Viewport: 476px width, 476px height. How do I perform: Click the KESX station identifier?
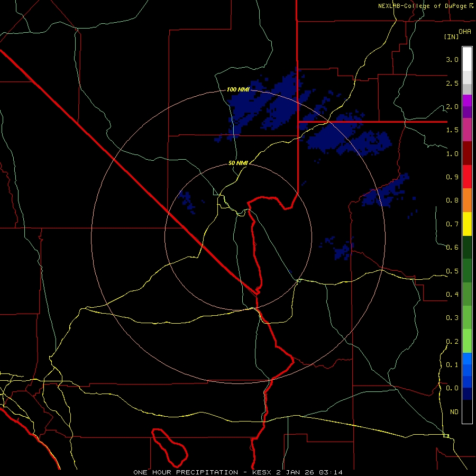262,472
